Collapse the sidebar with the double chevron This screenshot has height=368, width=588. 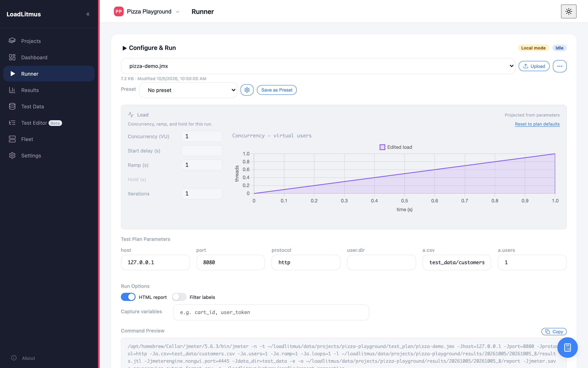point(88,14)
